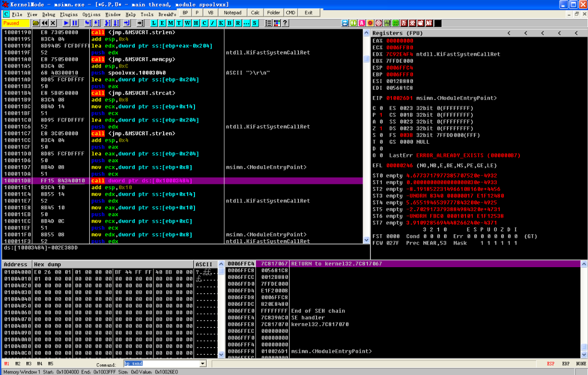Show Threads window with T button
Screen dimensions: 588x375
[179, 23]
